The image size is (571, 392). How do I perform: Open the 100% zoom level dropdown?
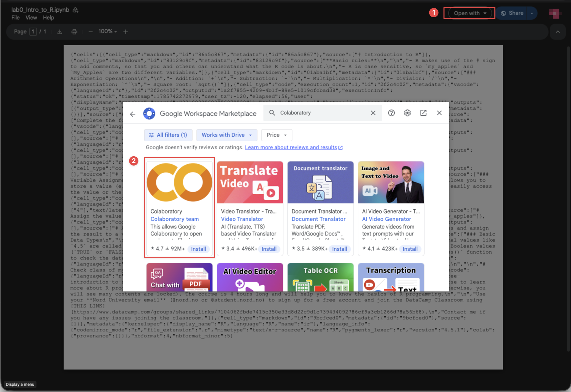pyautogui.click(x=107, y=32)
